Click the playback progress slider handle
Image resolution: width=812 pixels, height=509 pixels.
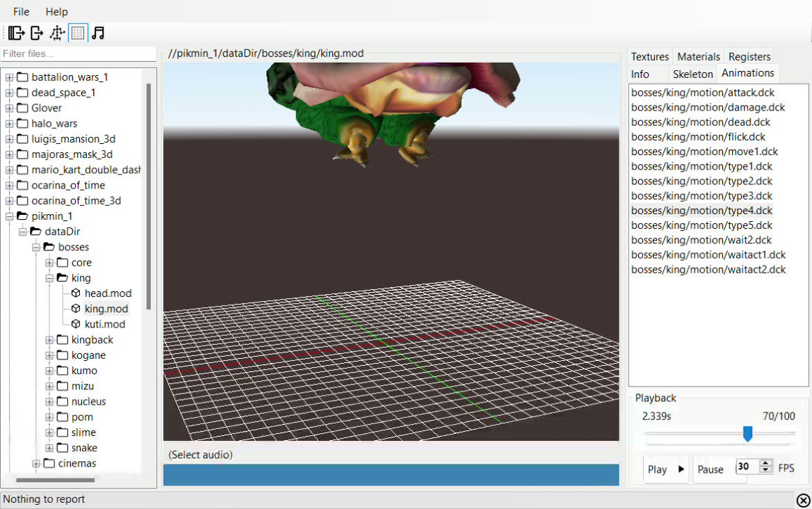point(747,434)
